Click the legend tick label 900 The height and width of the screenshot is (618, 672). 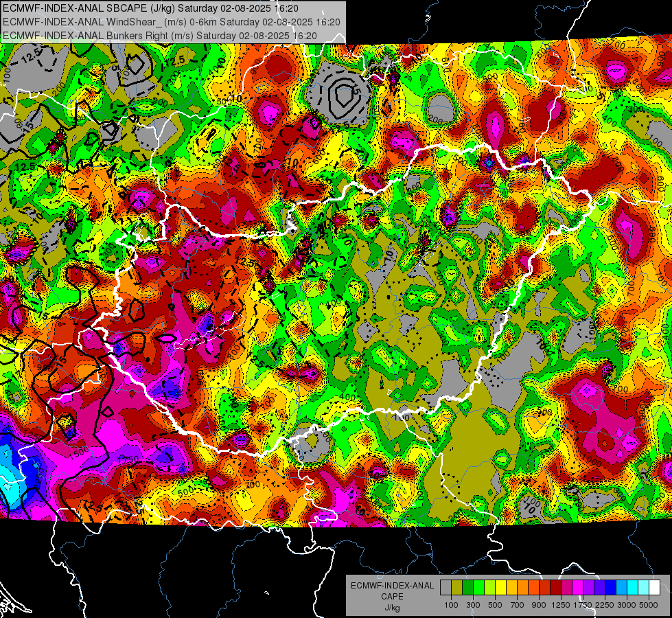539,605
